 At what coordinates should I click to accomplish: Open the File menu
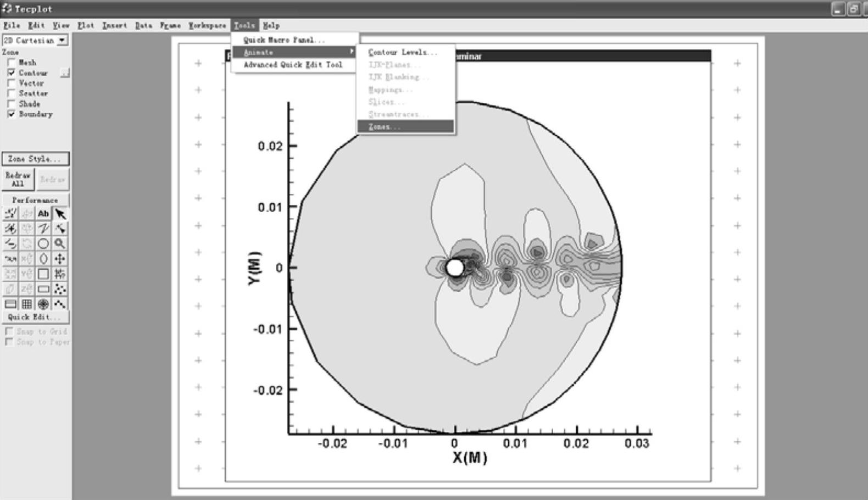click(x=12, y=25)
